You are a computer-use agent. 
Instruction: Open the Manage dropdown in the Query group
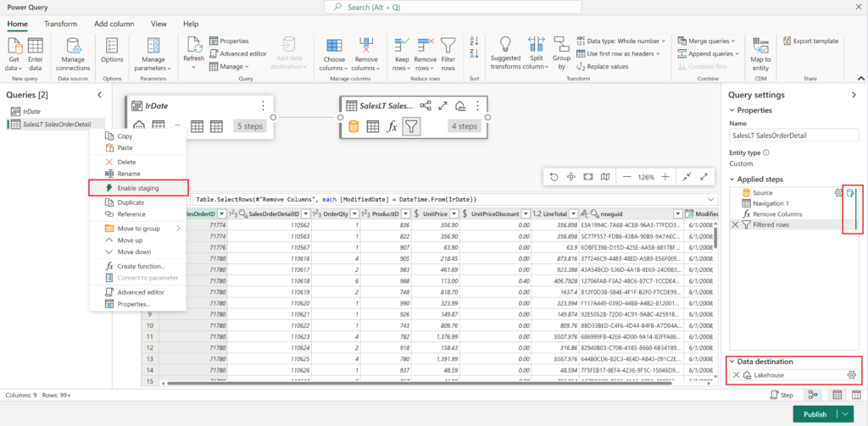click(x=229, y=66)
